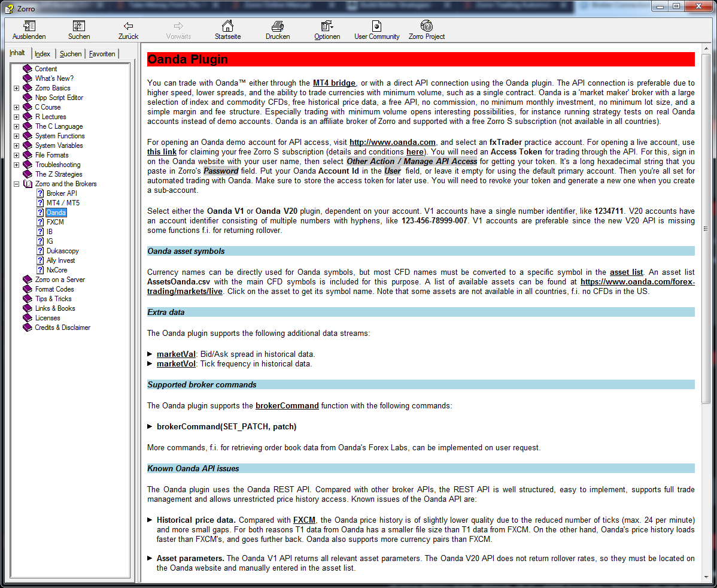Select the Oanda tree item

[x=56, y=213]
